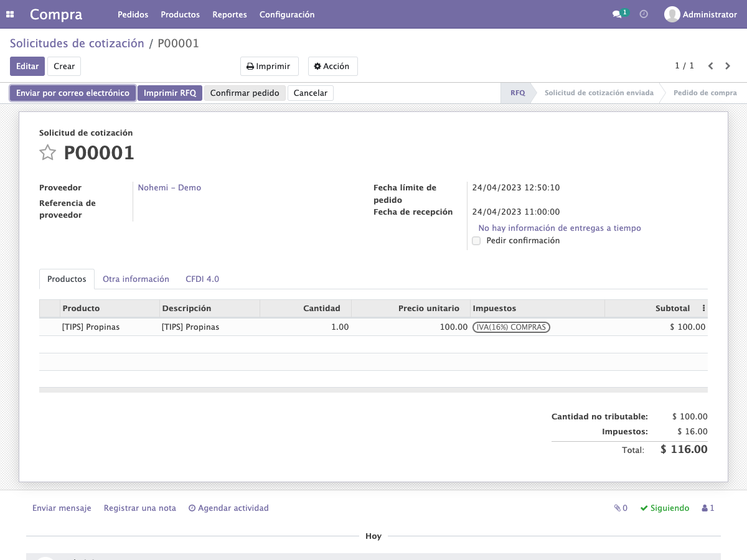747x560 pixels.
Task: Click the Crear button
Action: point(64,67)
